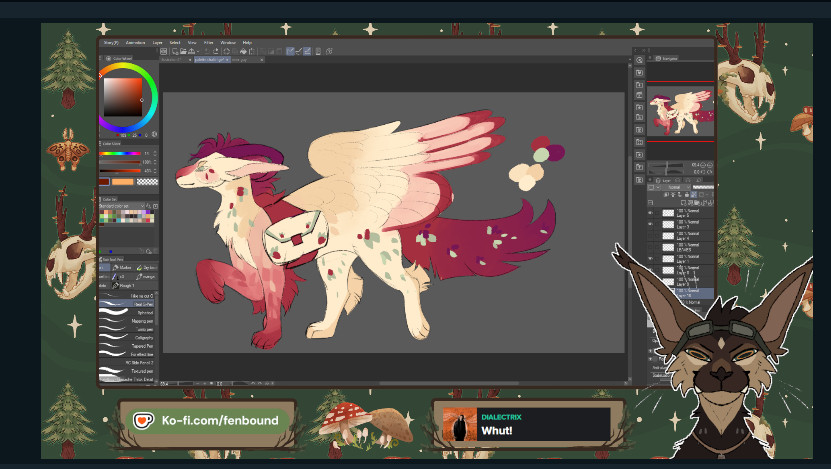Toggle Snap to Ruler in the toolbar
The height and width of the screenshot is (469, 831).
coord(290,51)
